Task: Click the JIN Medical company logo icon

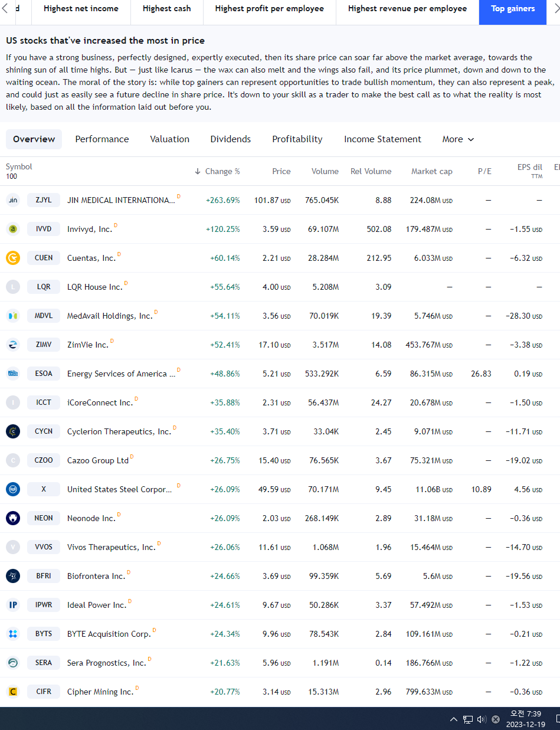Action: [13, 200]
